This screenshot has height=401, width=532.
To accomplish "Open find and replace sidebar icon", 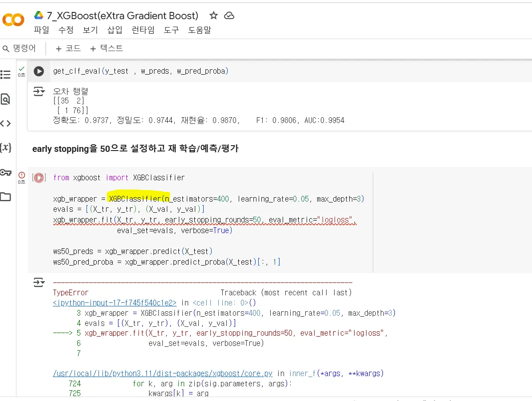I will [5, 99].
